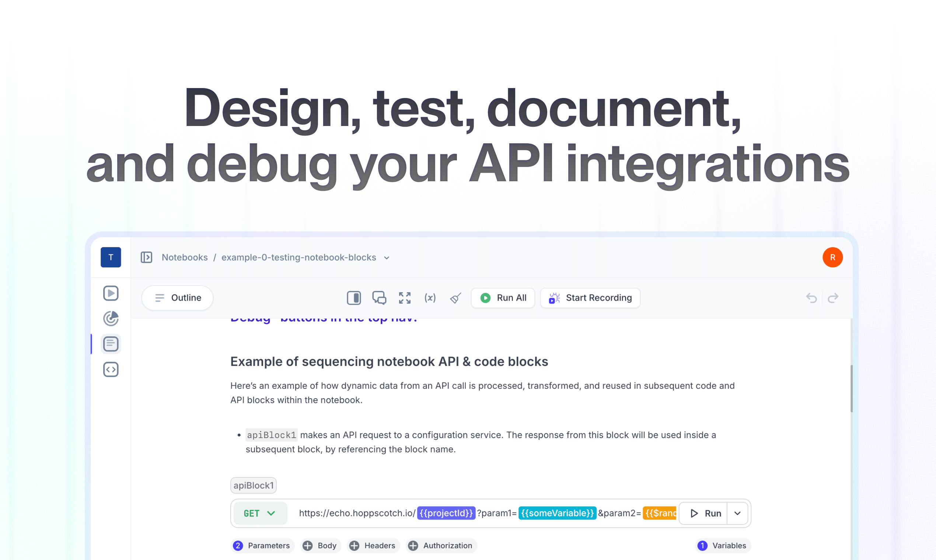Click the sidebar play/runs icon
The width and height of the screenshot is (936, 560).
(x=111, y=293)
